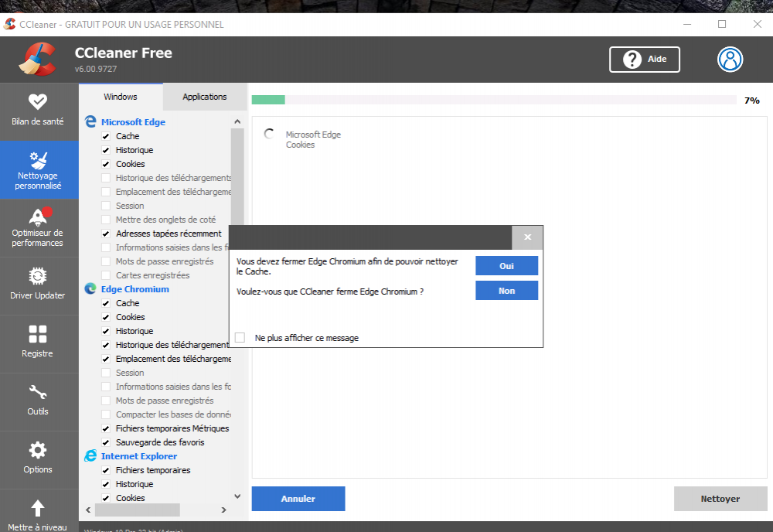Check Compacter les bases de données
The image size is (773, 532).
click(105, 414)
